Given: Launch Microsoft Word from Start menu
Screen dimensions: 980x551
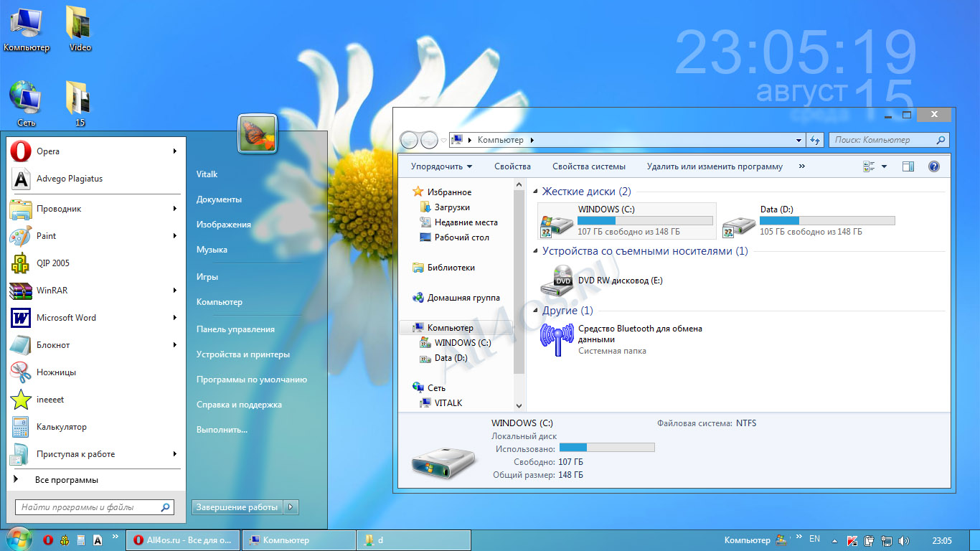Looking at the screenshot, I should (96, 318).
